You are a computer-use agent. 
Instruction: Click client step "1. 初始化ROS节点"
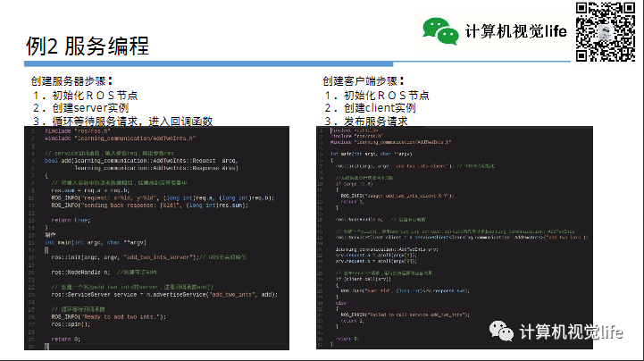click(377, 96)
